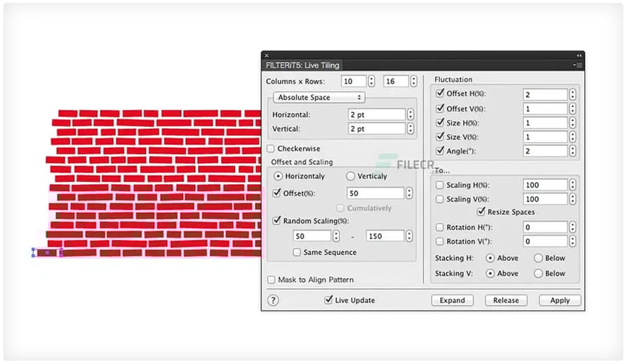
Task: Click the Rows value stepper
Action: coord(413,81)
